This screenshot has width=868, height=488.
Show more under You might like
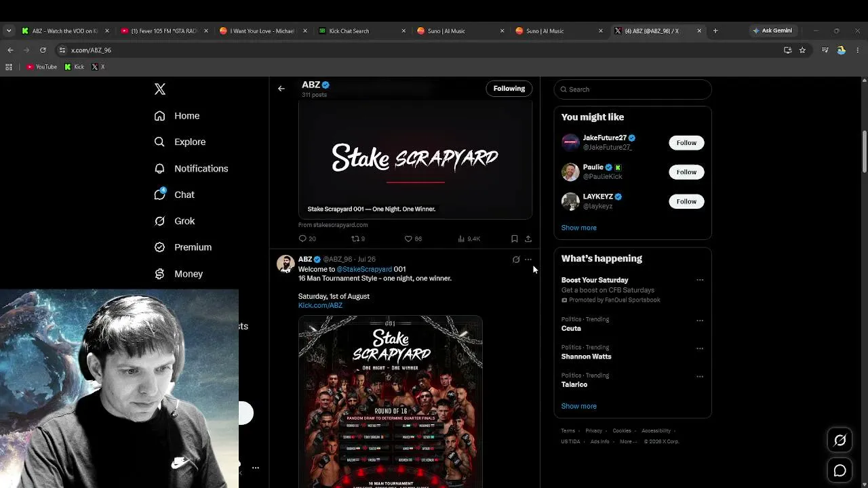tap(578, 228)
